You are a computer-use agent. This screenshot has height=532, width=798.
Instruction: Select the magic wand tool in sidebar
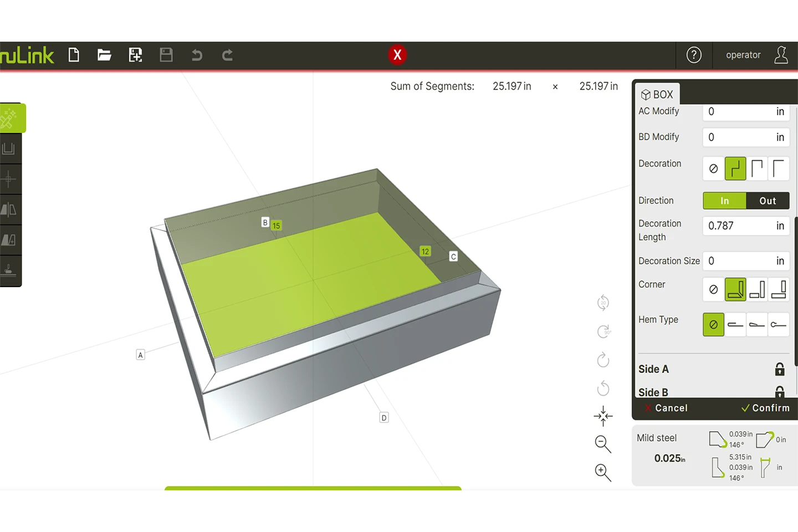pos(9,118)
